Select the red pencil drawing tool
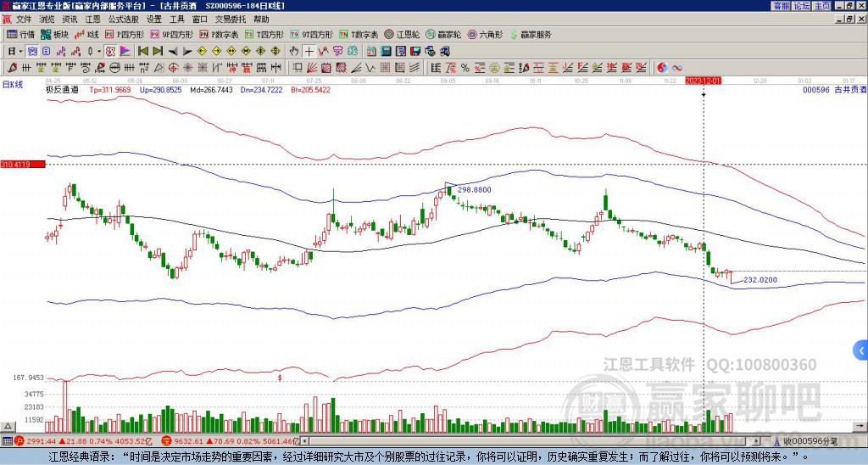This screenshot has width=868, height=465. (x=12, y=68)
